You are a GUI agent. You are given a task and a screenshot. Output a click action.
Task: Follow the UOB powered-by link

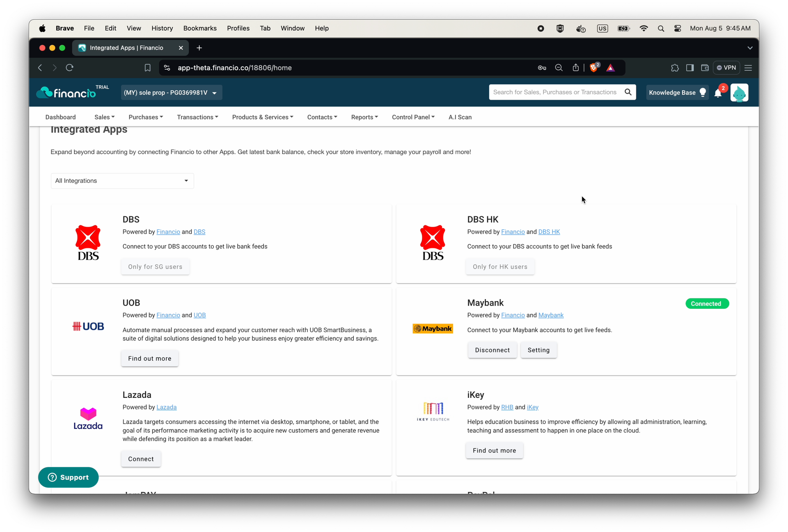(199, 315)
